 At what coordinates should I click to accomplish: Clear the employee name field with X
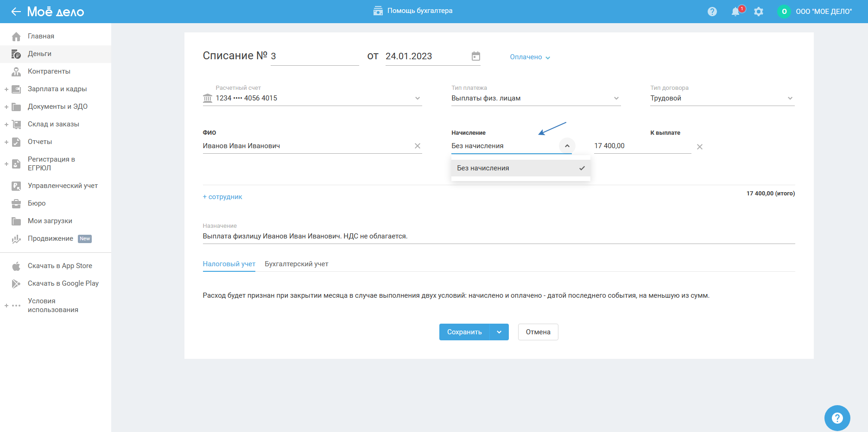(418, 146)
